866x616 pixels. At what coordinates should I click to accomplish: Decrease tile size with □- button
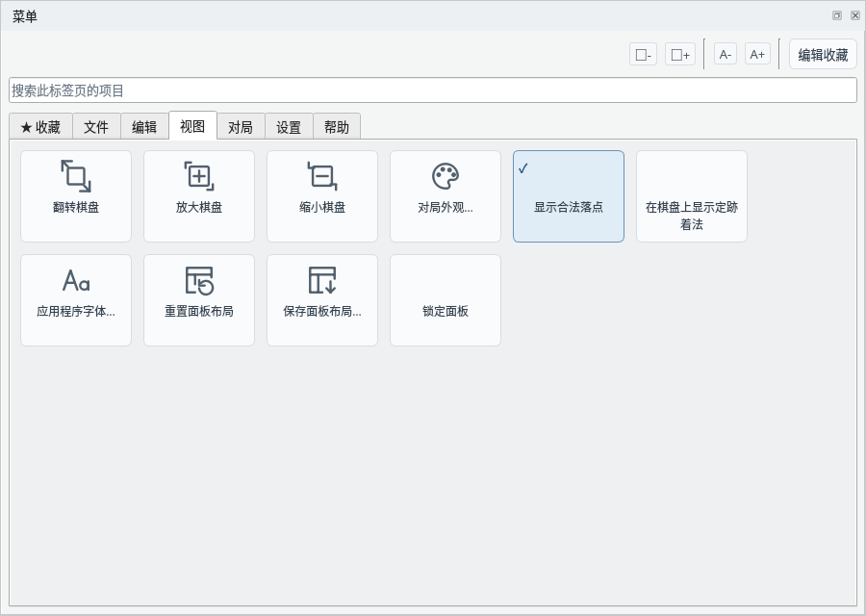(643, 54)
